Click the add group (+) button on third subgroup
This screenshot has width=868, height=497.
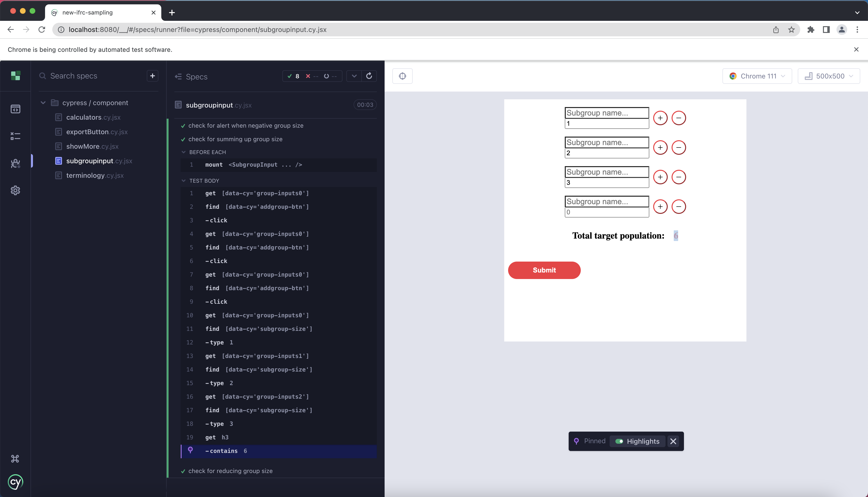click(660, 177)
